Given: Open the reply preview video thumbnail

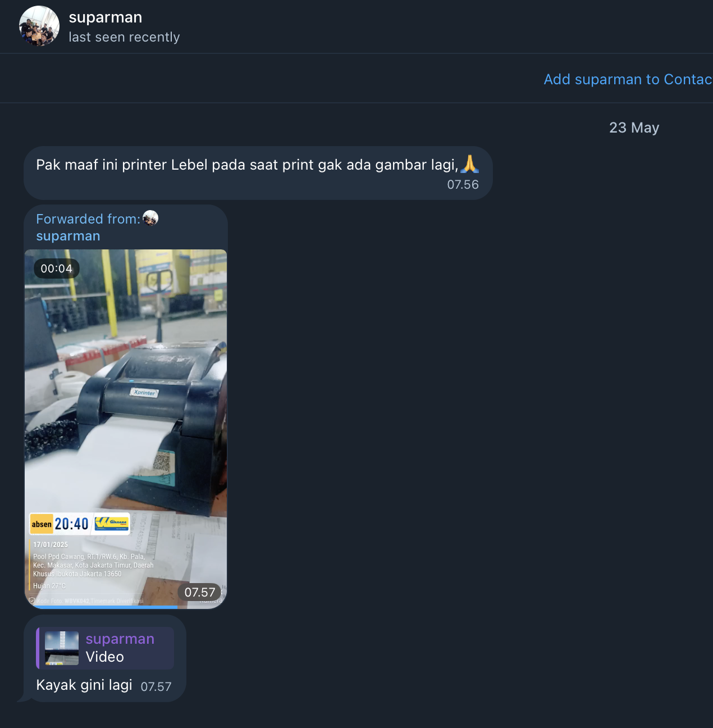Looking at the screenshot, I should click(62, 648).
